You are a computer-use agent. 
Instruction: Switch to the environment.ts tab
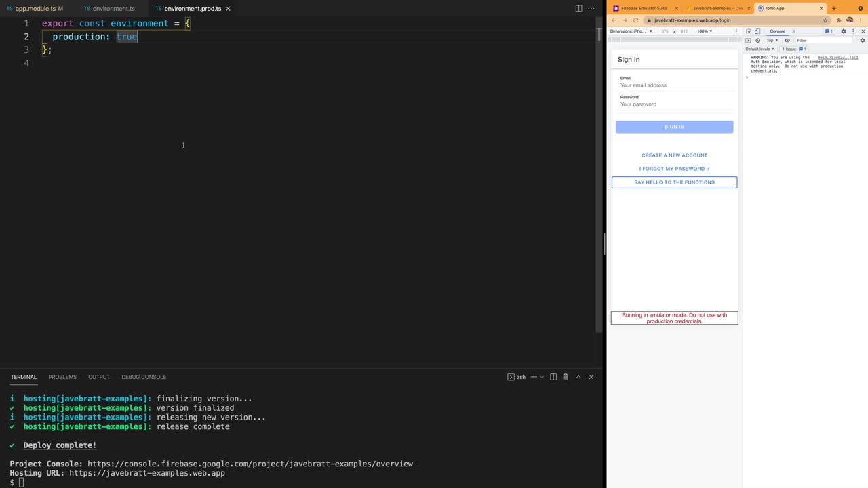tap(113, 9)
